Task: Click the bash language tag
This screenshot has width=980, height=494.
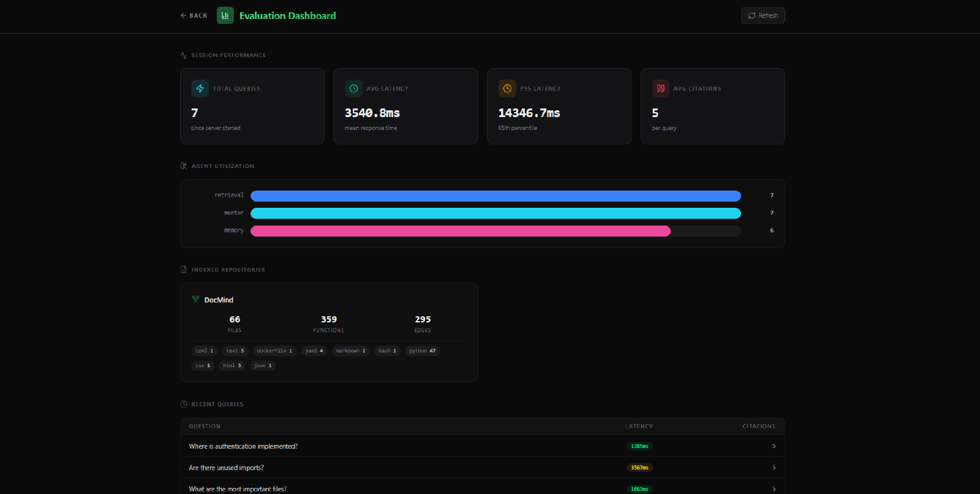Action: [x=387, y=351]
